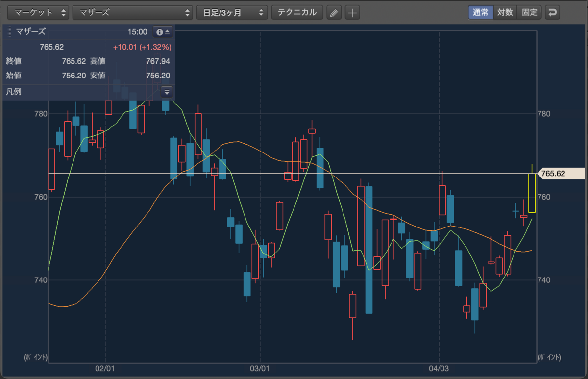The image size is (588, 379).
Task: Collapse the info panel with i button
Action: click(163, 32)
